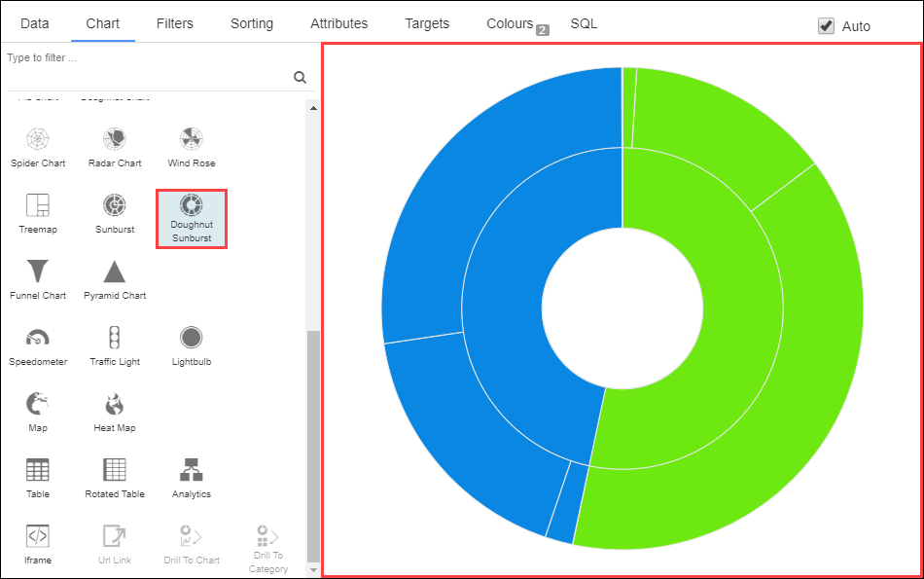Choose the Sunburst chart type
Screen dimensions: 924x579
(x=115, y=204)
